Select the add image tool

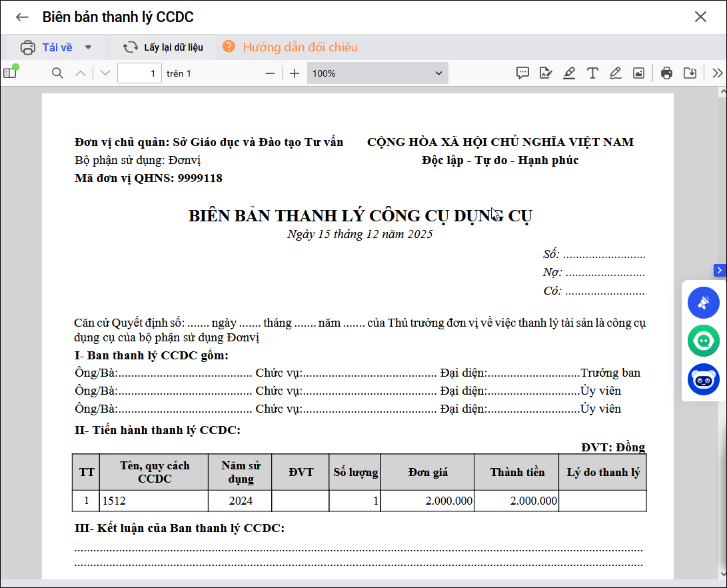(x=638, y=73)
